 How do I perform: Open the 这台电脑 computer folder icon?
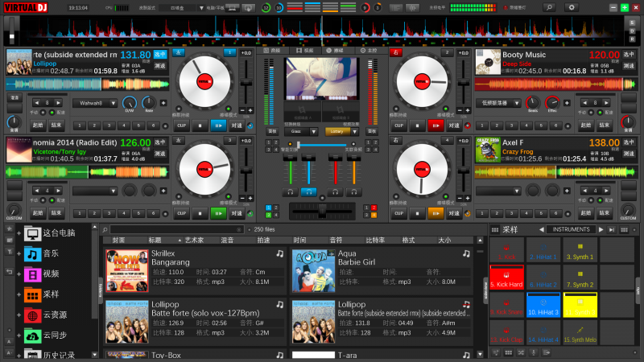(32, 233)
